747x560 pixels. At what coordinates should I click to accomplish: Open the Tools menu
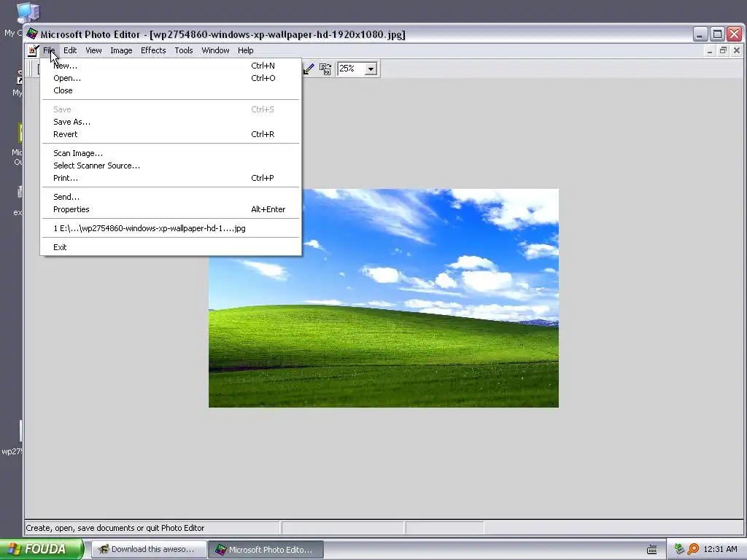click(x=183, y=50)
